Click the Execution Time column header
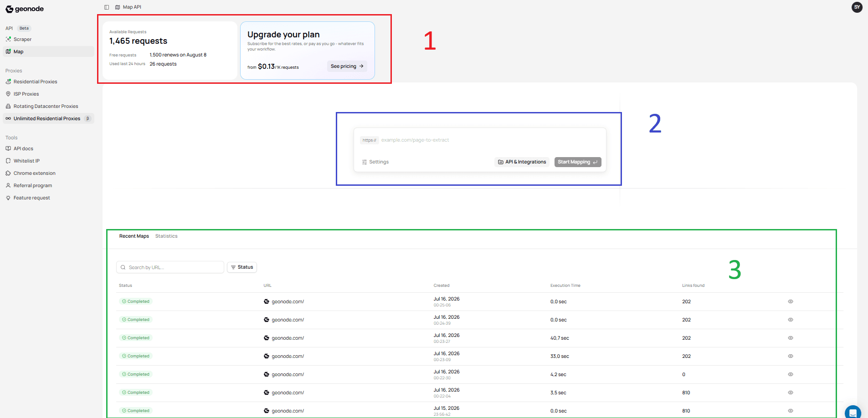The width and height of the screenshot is (868, 418). (565, 285)
